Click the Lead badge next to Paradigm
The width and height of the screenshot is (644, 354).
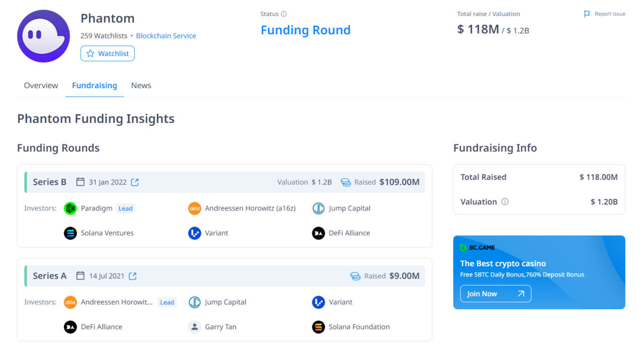pyautogui.click(x=126, y=208)
